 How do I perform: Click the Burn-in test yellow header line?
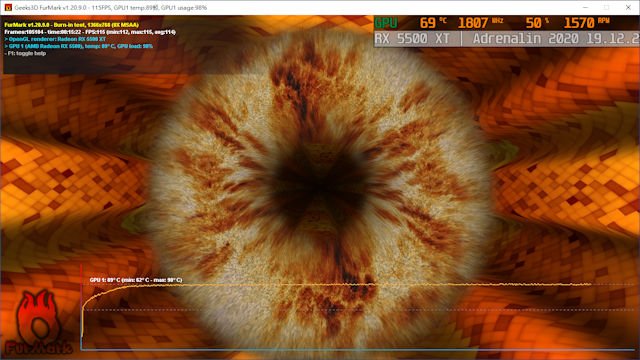(71, 25)
